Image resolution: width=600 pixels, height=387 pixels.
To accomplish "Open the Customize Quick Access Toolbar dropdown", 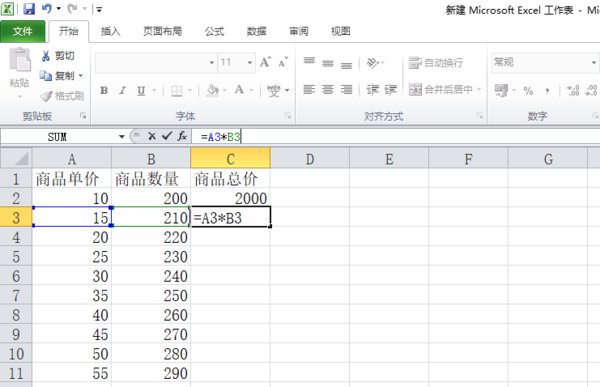I will [x=99, y=9].
